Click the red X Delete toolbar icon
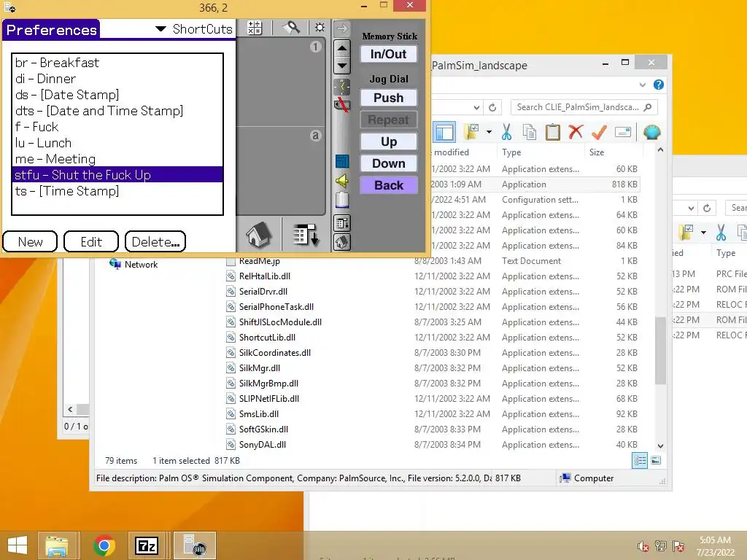This screenshot has width=747, height=560. pos(576,131)
